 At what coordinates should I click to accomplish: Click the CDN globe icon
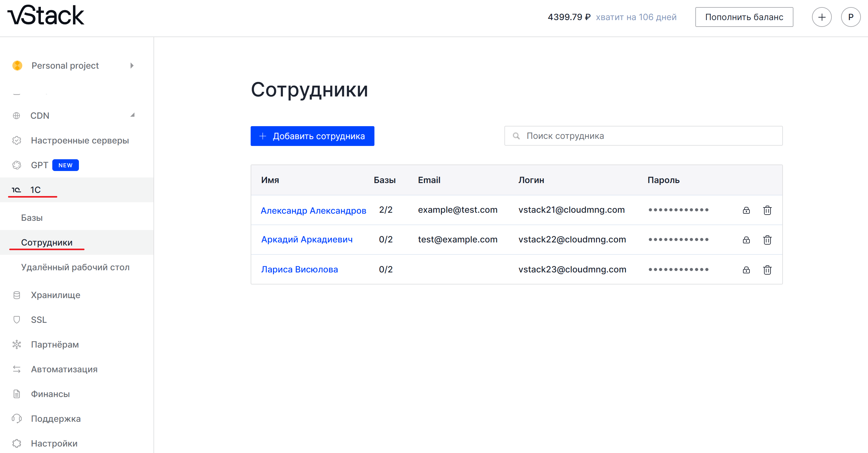pos(16,116)
